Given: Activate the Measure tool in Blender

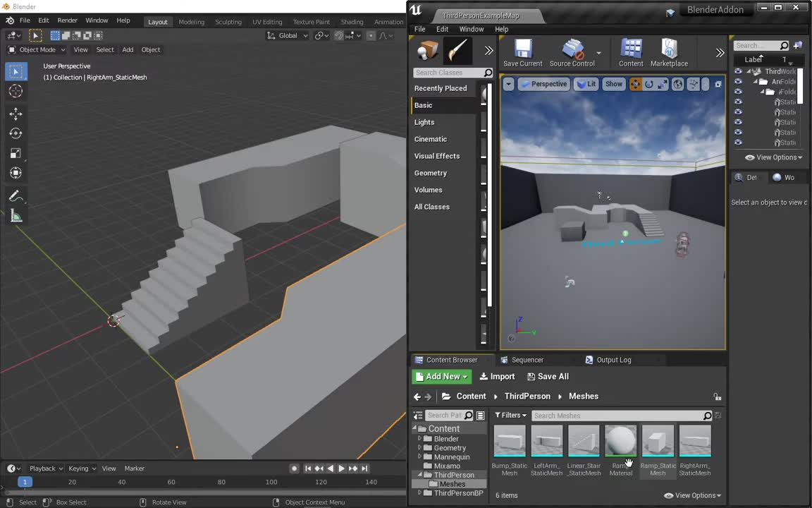Looking at the screenshot, I should pyautogui.click(x=16, y=216).
